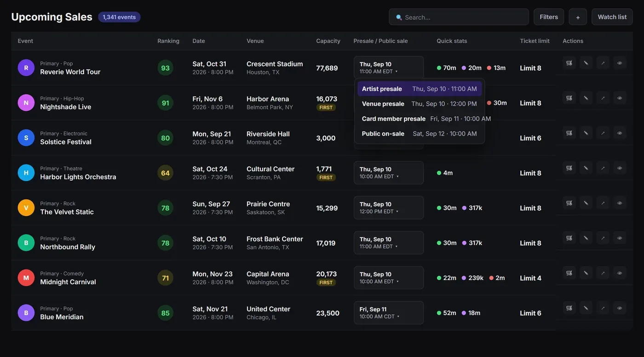Toggle the eye icon for Midnight Carnival
This screenshot has height=357, width=644.
[620, 273]
